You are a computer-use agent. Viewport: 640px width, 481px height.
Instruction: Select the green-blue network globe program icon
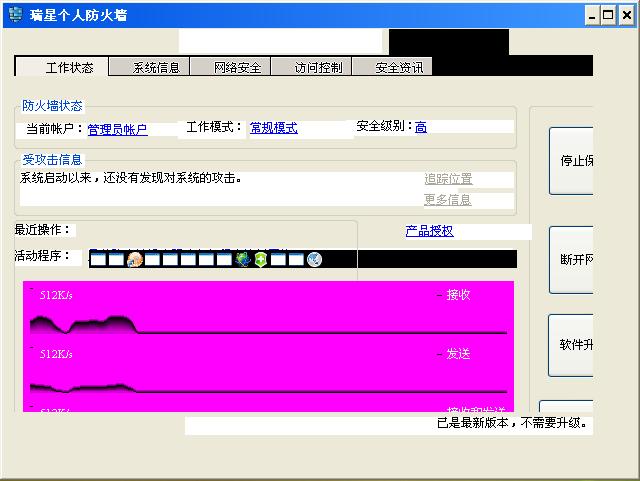(243, 259)
